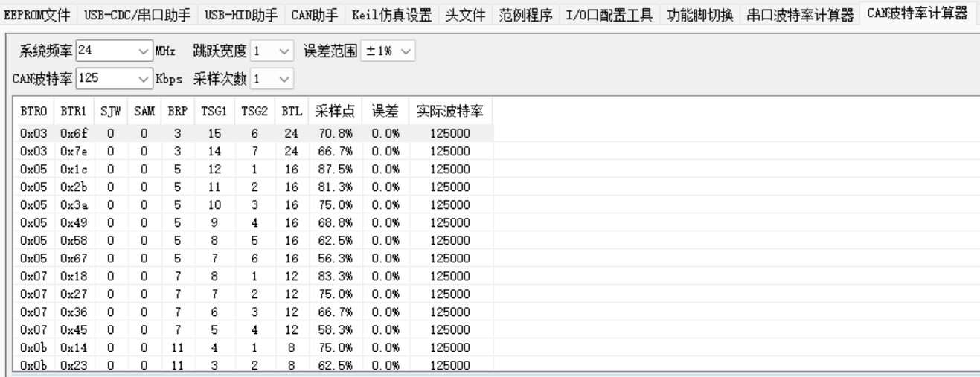
Task: Select the CAN波特率计算器 tab
Action: click(x=917, y=12)
